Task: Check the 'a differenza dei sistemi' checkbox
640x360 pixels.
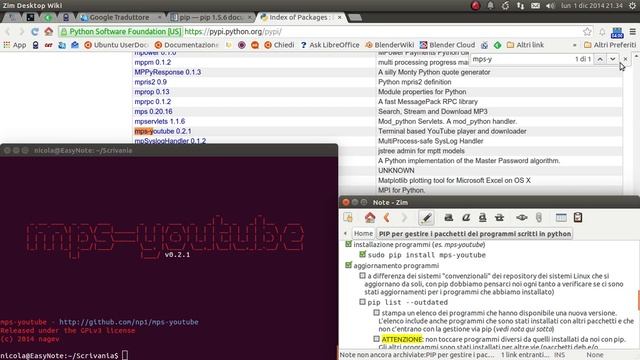Action: pos(362,276)
